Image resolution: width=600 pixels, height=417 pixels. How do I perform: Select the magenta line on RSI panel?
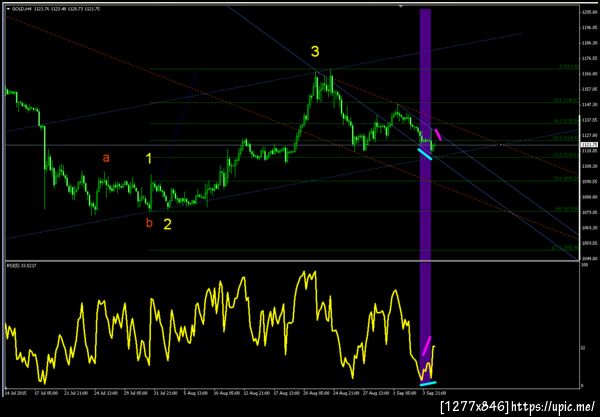point(427,346)
